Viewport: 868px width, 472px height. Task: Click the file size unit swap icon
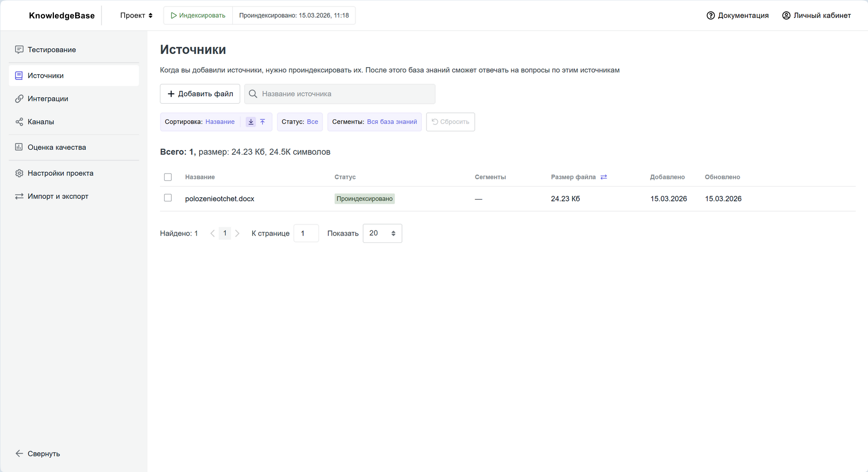[x=603, y=177]
